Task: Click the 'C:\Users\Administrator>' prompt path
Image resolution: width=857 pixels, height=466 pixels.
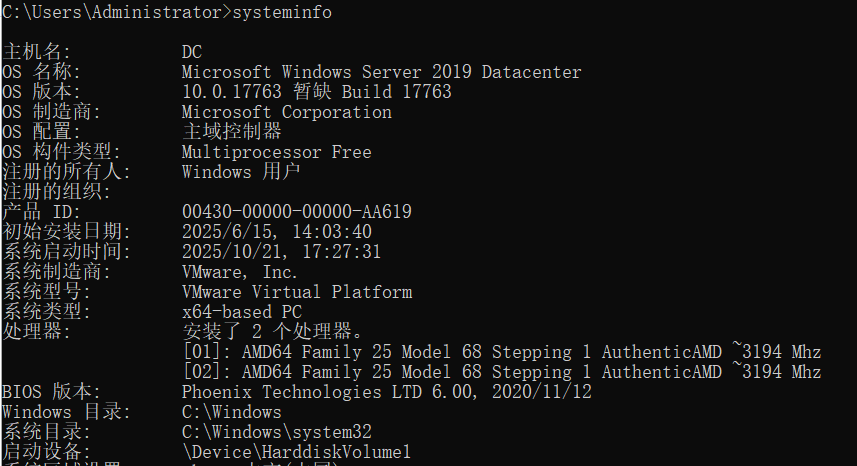Action: 117,11
